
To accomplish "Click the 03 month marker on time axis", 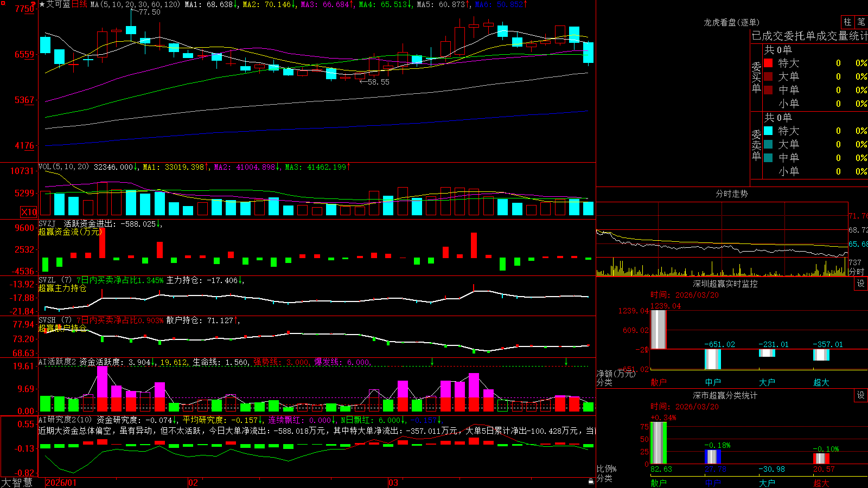I will tap(393, 483).
